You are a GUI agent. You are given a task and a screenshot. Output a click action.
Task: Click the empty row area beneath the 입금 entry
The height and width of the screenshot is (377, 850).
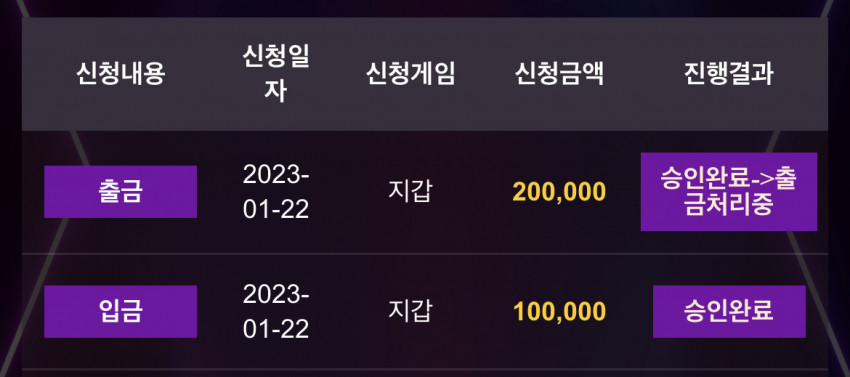tap(425, 374)
